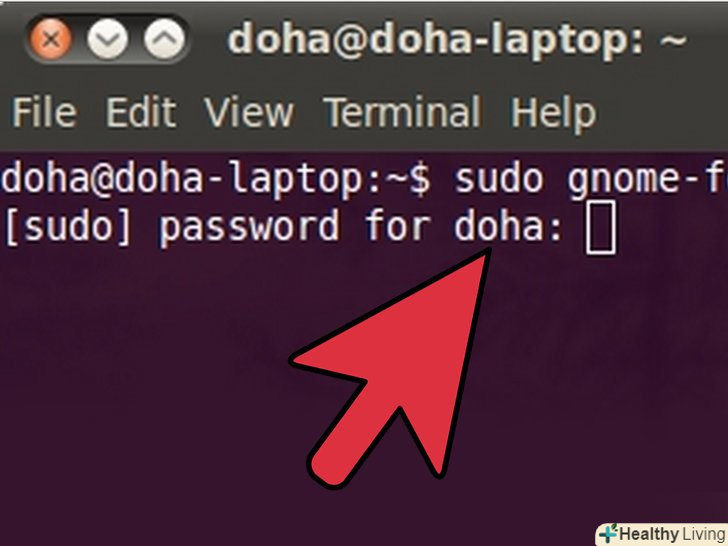Screen dimensions: 728x546
Task: Click the hollow block cursor after password prompt
Action: [x=601, y=227]
